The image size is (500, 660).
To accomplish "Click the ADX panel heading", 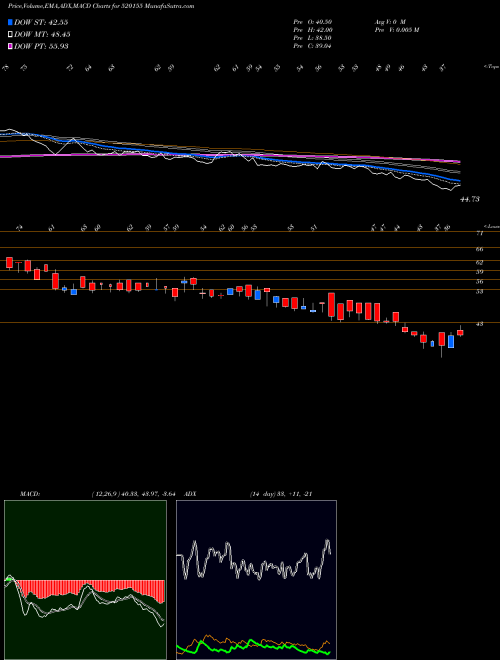I will coord(191,494).
